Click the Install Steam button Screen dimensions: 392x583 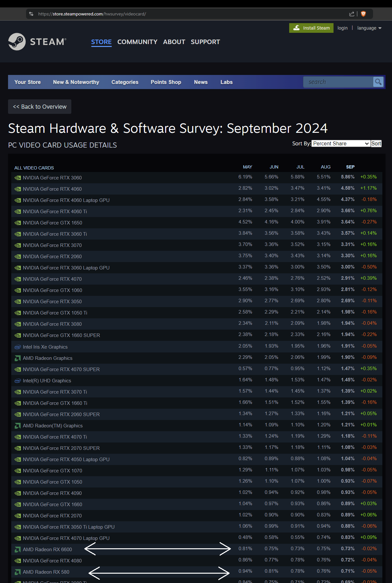pos(311,28)
